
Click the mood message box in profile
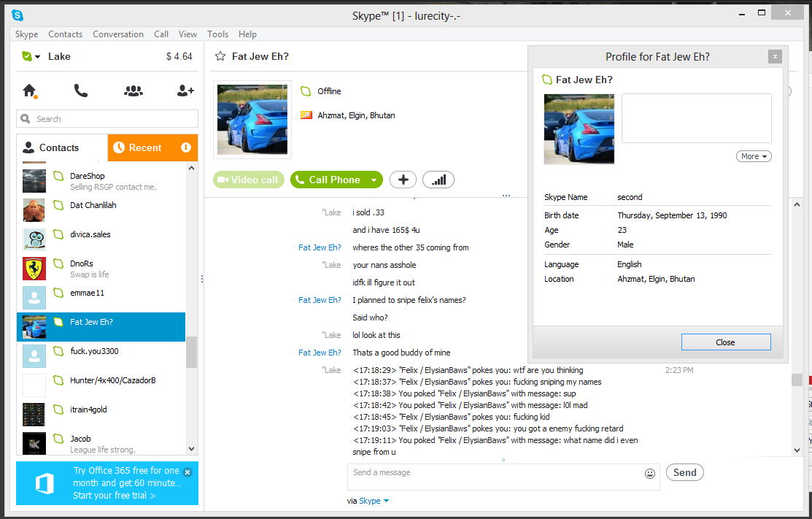click(x=697, y=118)
